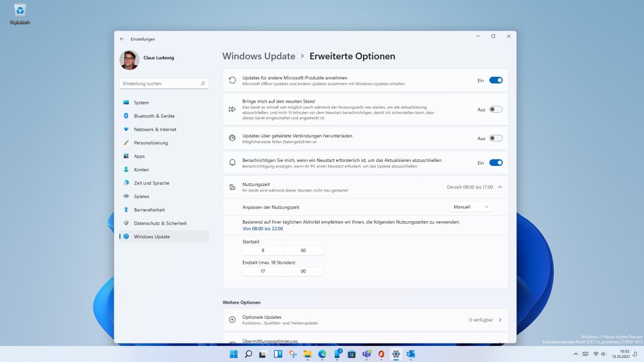Launch the Office app from the taskbar

pyautogui.click(x=381, y=354)
